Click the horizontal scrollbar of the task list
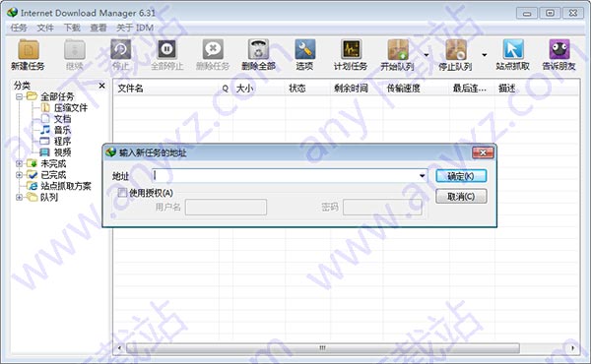Image resolution: width=591 pixels, height=364 pixels. [x=323, y=348]
